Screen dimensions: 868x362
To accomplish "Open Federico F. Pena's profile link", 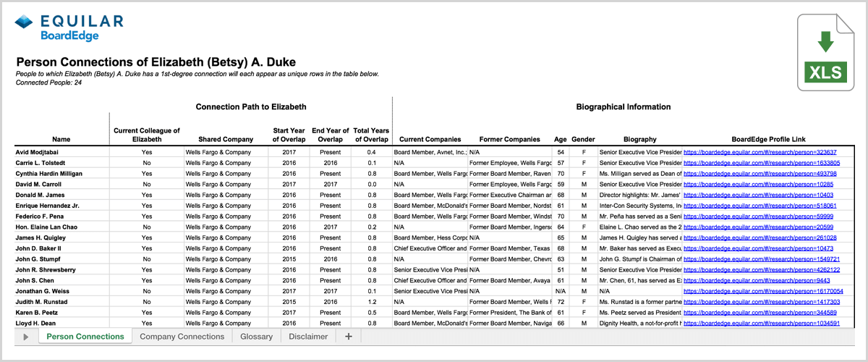I will [757, 216].
